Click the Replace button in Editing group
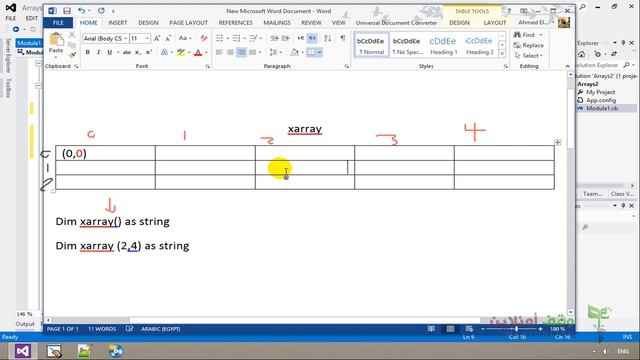640x360 pixels. [x=529, y=45]
